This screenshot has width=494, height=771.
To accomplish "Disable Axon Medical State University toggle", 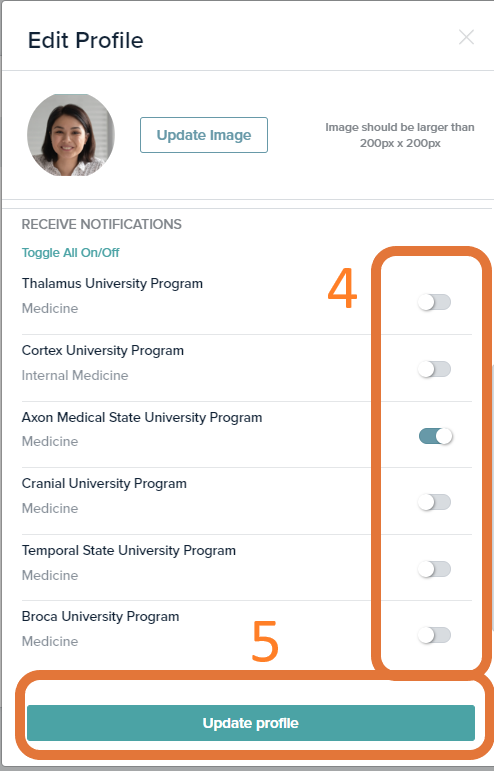I will [436, 436].
